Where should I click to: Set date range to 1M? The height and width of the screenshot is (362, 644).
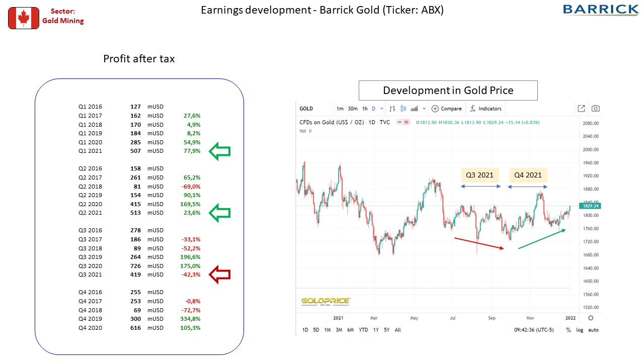click(327, 330)
